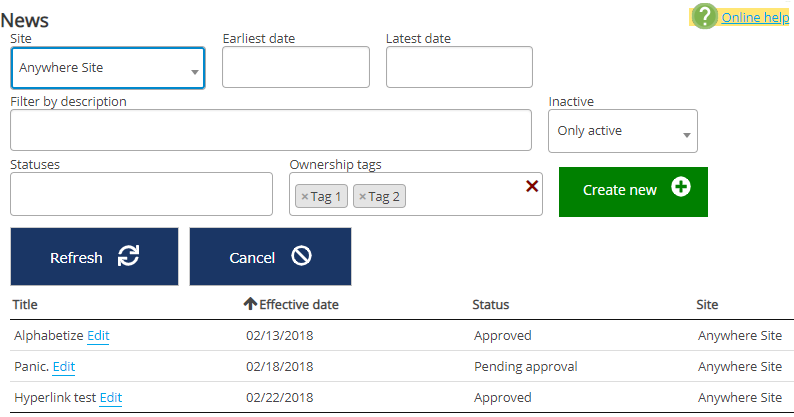Edit the Hyperlink test news item

(111, 398)
